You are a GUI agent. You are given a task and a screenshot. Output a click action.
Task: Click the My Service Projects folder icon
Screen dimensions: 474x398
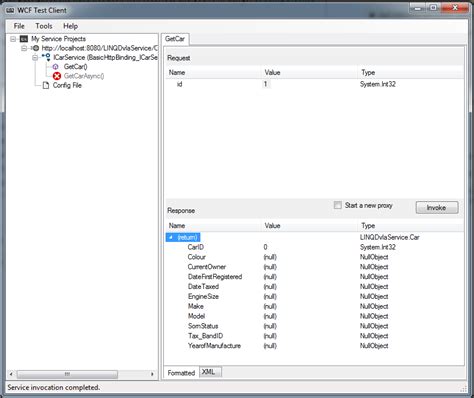tap(24, 39)
